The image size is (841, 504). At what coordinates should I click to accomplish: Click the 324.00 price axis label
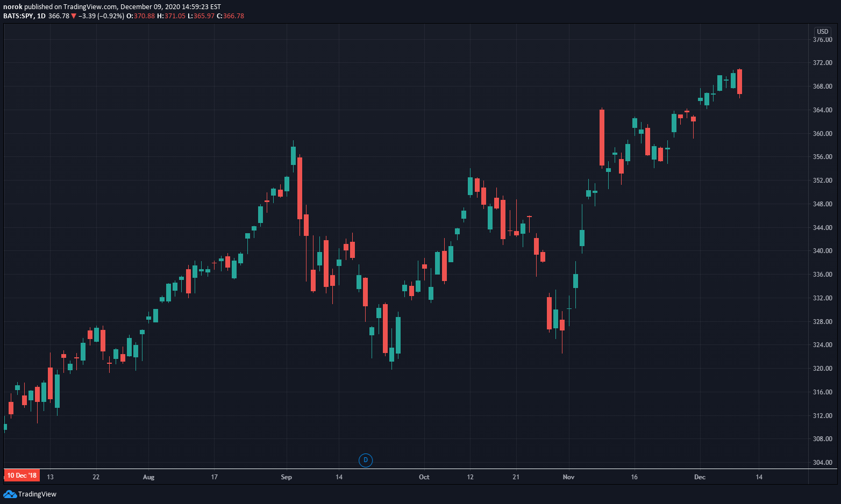822,345
